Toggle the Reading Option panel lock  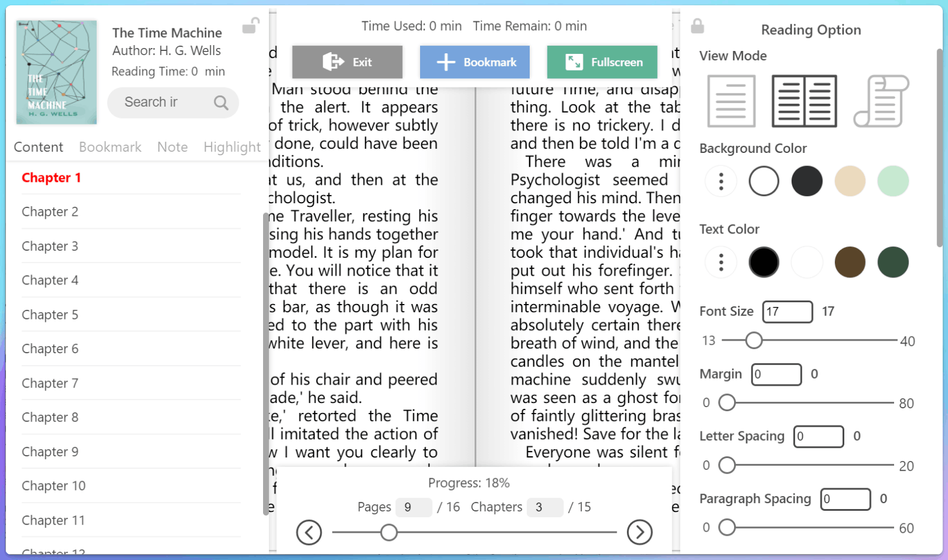point(697,26)
